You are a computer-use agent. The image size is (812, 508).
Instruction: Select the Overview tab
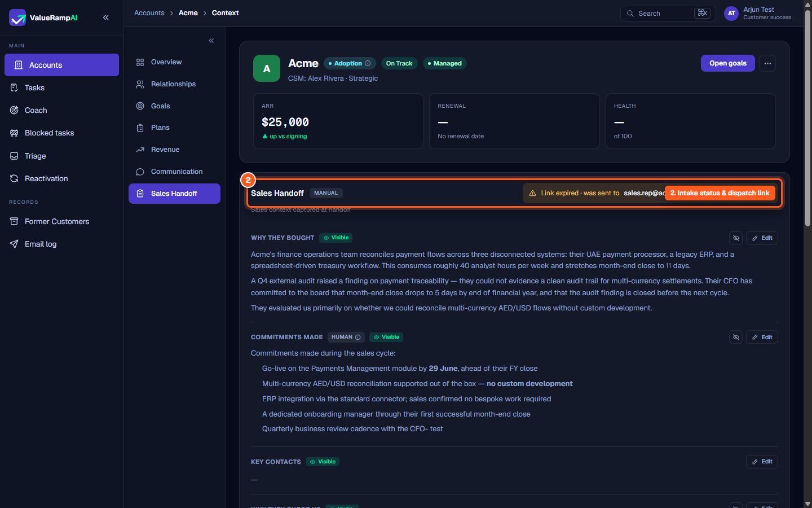[174, 62]
